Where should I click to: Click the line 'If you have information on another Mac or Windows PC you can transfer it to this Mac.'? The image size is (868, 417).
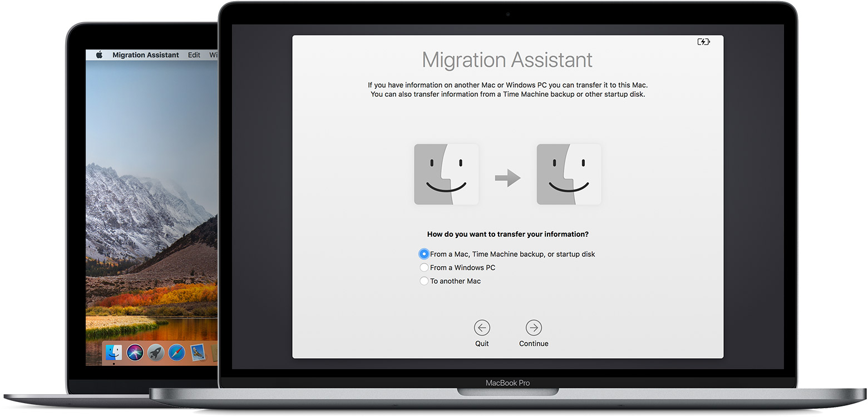[507, 85]
